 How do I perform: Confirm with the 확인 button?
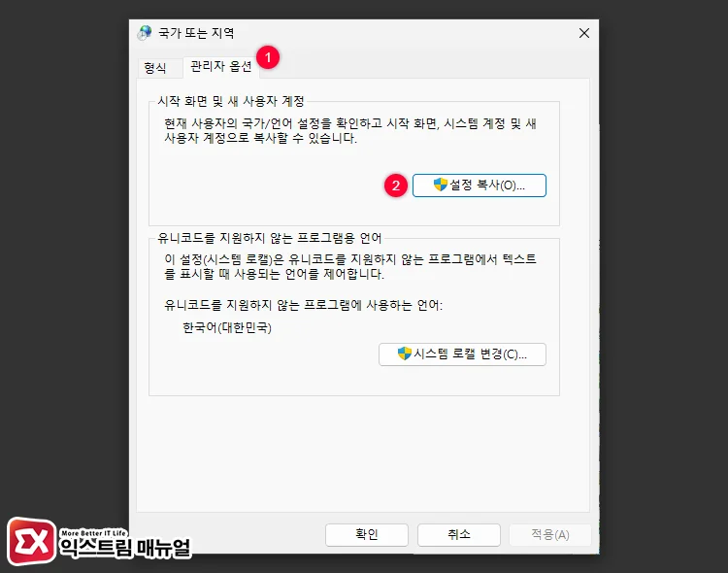point(367,535)
